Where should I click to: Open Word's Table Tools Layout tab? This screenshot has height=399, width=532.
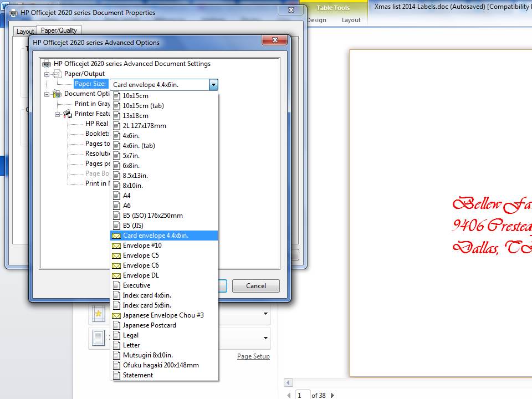point(351,20)
